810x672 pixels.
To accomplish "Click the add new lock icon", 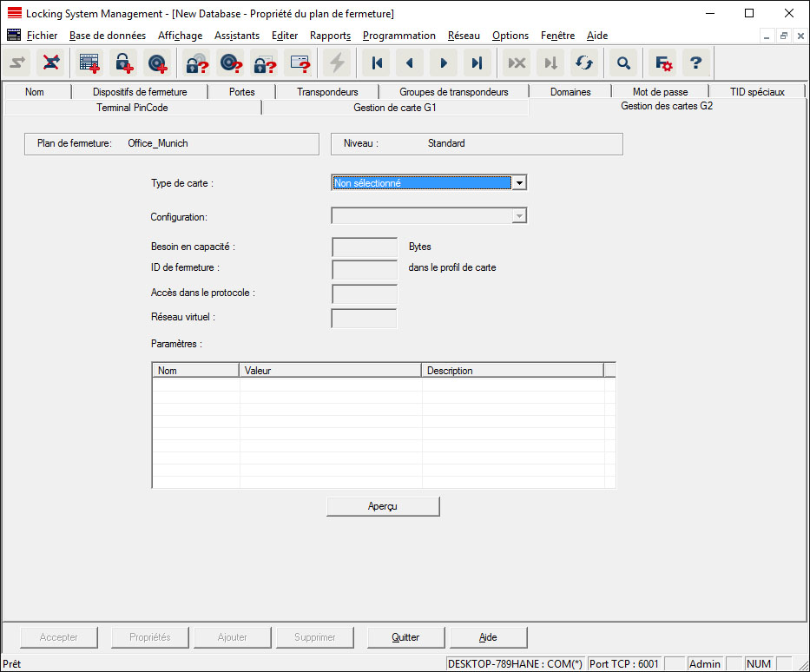I will 123,63.
